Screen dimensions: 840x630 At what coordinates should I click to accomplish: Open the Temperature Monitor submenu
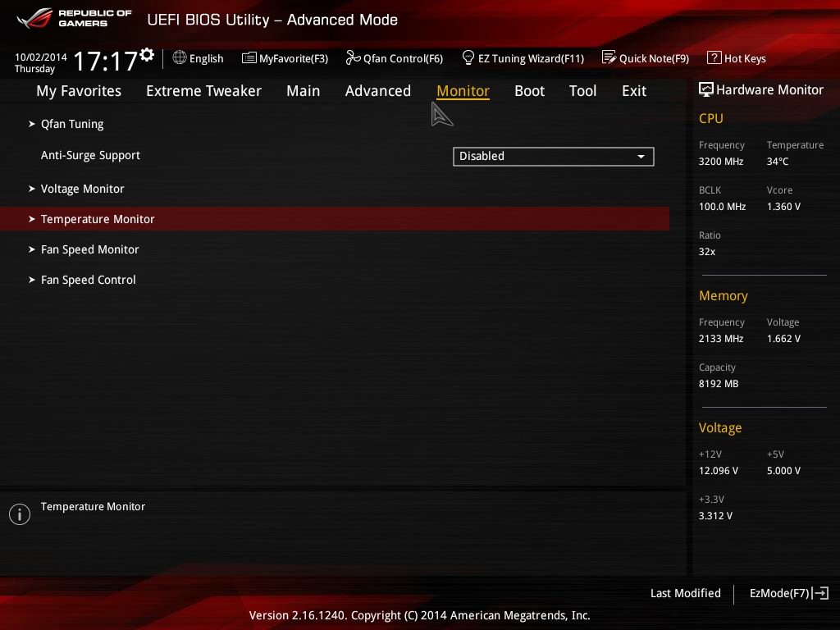tap(98, 220)
